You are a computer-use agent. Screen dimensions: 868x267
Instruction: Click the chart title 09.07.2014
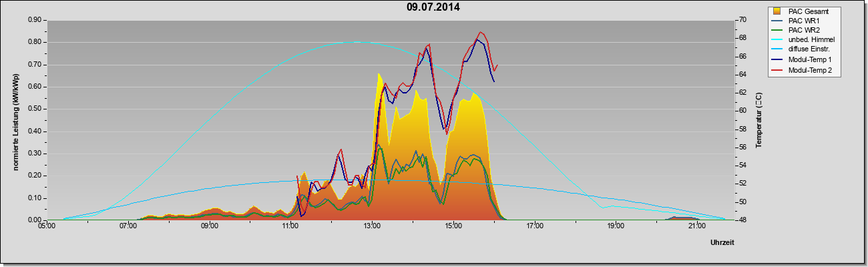[433, 8]
